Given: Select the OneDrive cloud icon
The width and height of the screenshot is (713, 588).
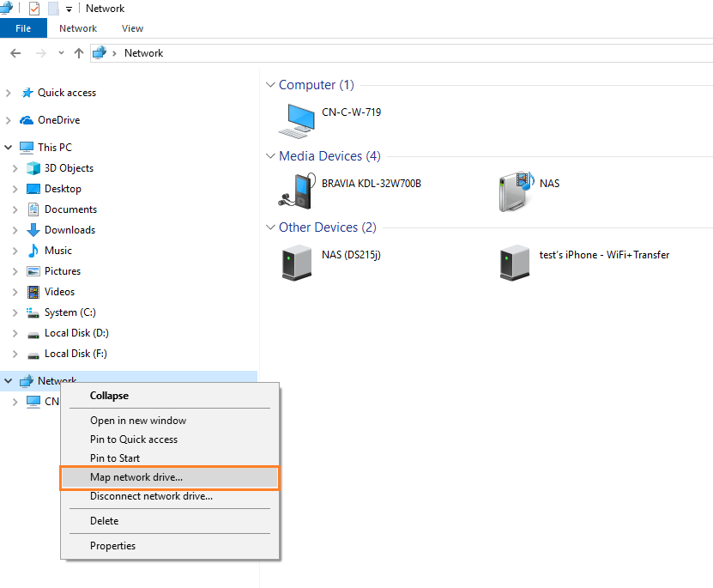Looking at the screenshot, I should [27, 120].
